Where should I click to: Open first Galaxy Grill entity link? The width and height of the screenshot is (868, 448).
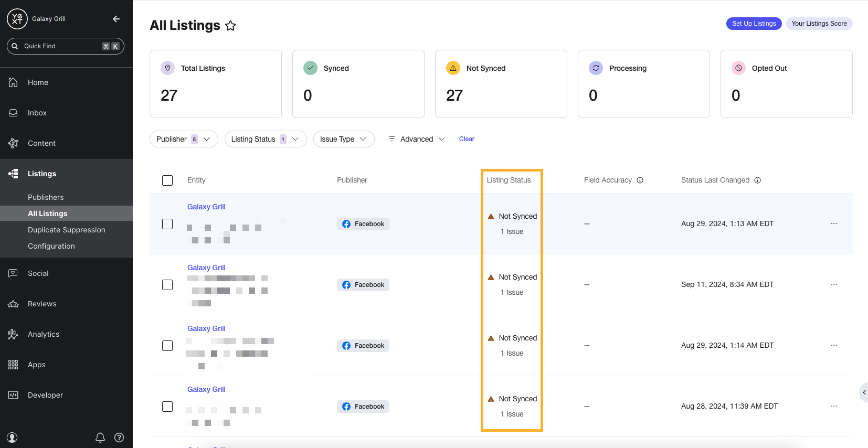pos(206,207)
